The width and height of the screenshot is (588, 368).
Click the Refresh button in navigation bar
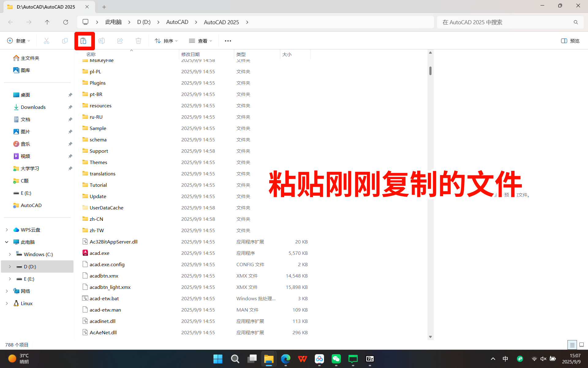coord(66,22)
